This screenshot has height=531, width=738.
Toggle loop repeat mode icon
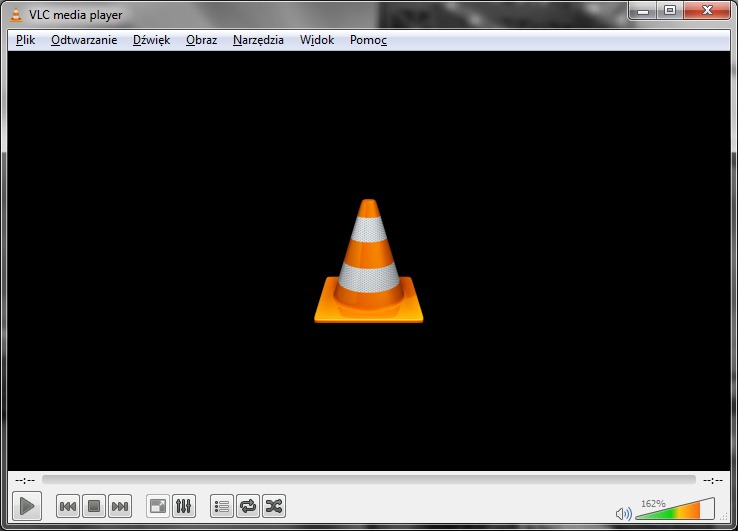pos(248,506)
